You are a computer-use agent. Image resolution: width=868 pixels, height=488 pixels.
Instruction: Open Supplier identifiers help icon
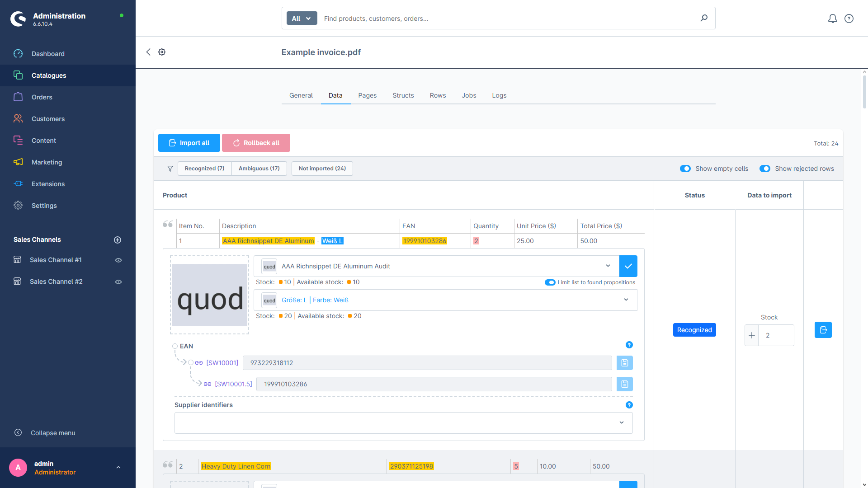(629, 405)
